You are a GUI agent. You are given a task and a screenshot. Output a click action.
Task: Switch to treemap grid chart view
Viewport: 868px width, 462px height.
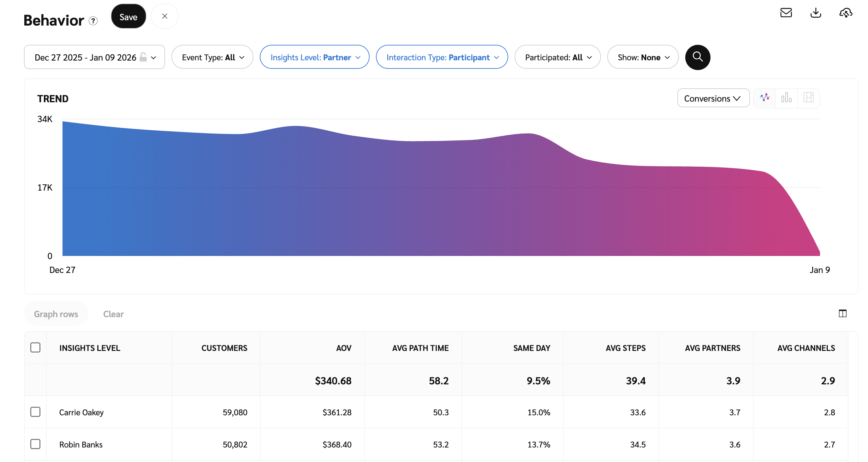[x=808, y=98]
